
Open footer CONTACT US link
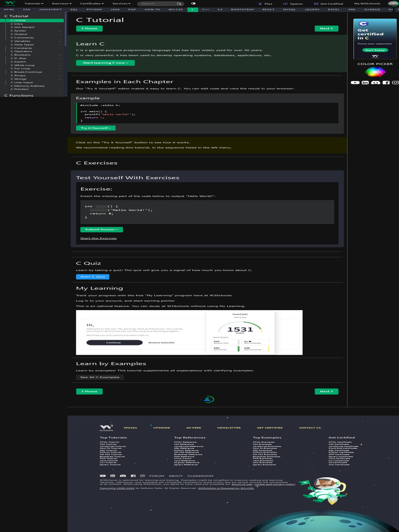(310, 428)
